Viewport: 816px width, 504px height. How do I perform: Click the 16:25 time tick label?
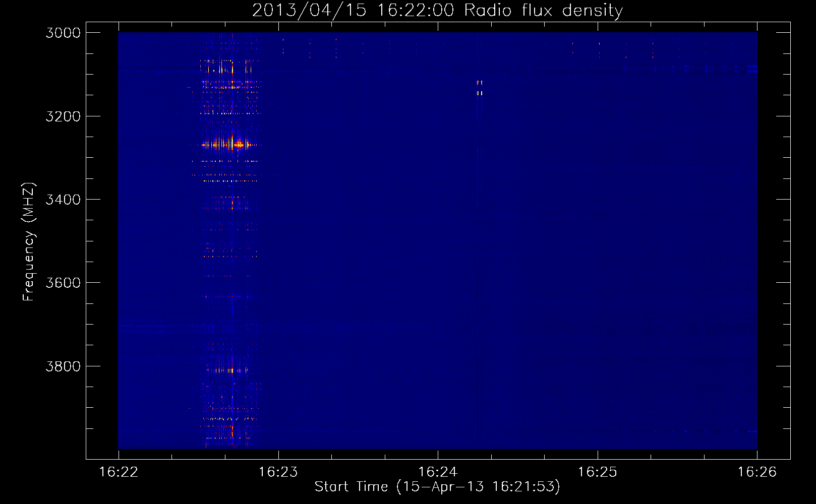coord(597,472)
